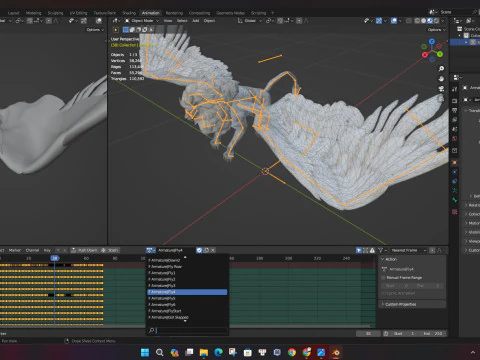
Task: Toggle X-ray display in viewport
Action: [409, 21]
